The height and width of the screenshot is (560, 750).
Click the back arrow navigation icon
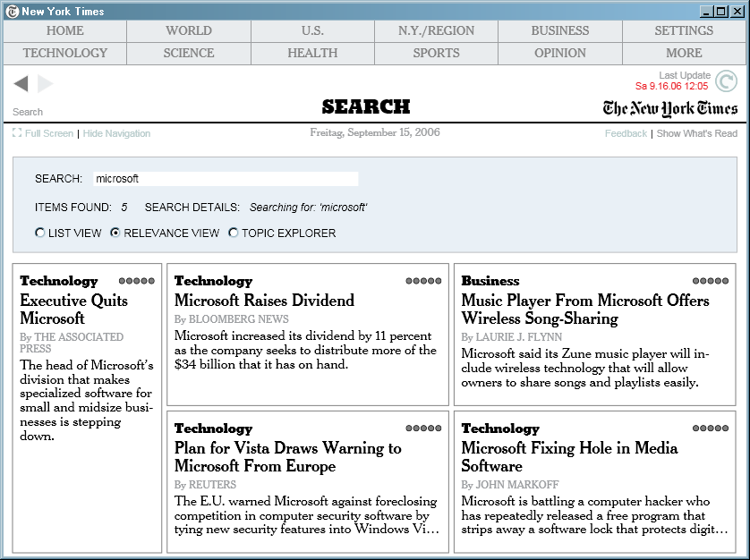click(x=21, y=84)
